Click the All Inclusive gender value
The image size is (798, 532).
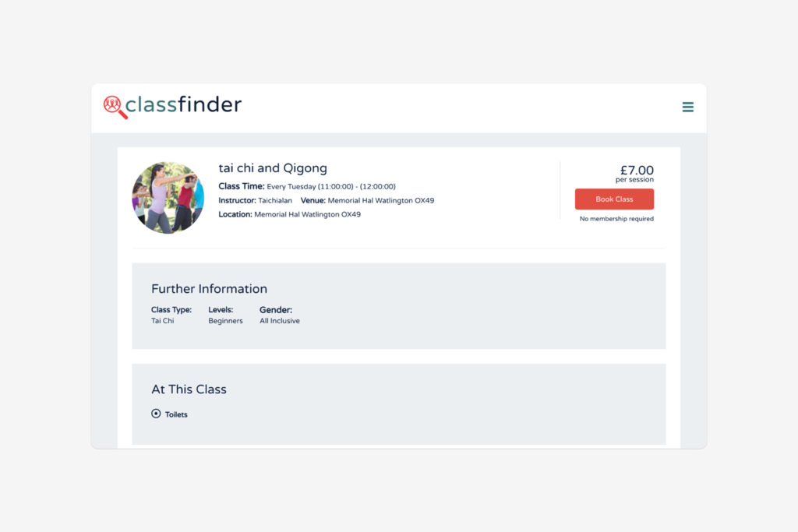tap(279, 321)
